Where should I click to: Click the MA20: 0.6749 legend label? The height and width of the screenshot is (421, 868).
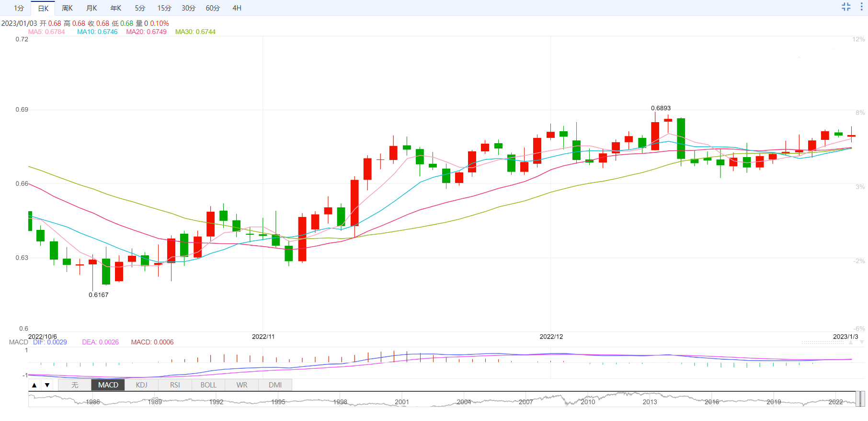(147, 32)
